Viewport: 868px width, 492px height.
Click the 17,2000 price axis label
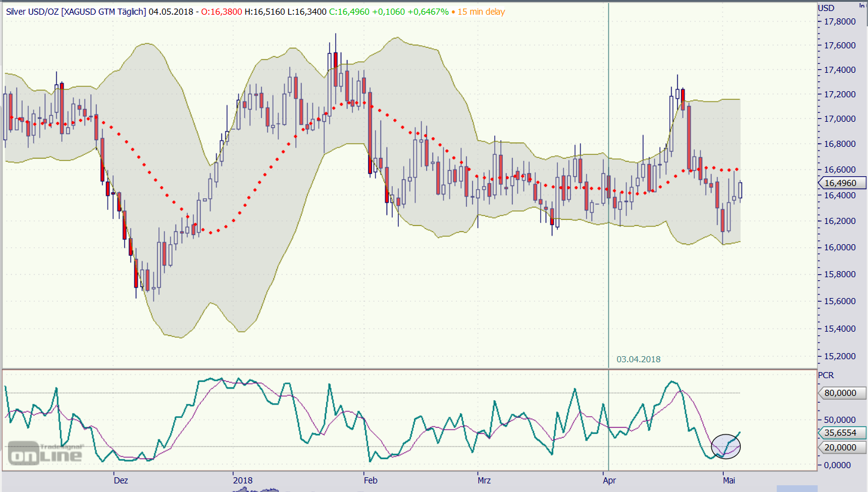[x=839, y=94]
